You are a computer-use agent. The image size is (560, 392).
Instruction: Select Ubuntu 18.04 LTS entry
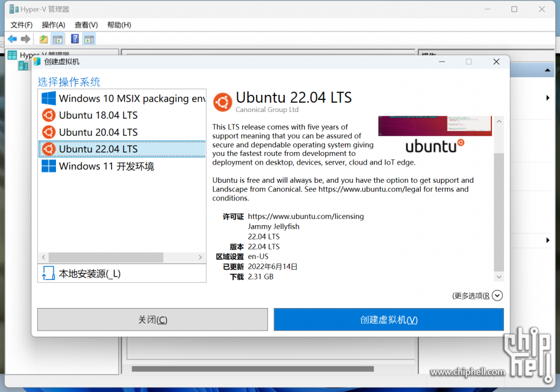pyautogui.click(x=122, y=115)
